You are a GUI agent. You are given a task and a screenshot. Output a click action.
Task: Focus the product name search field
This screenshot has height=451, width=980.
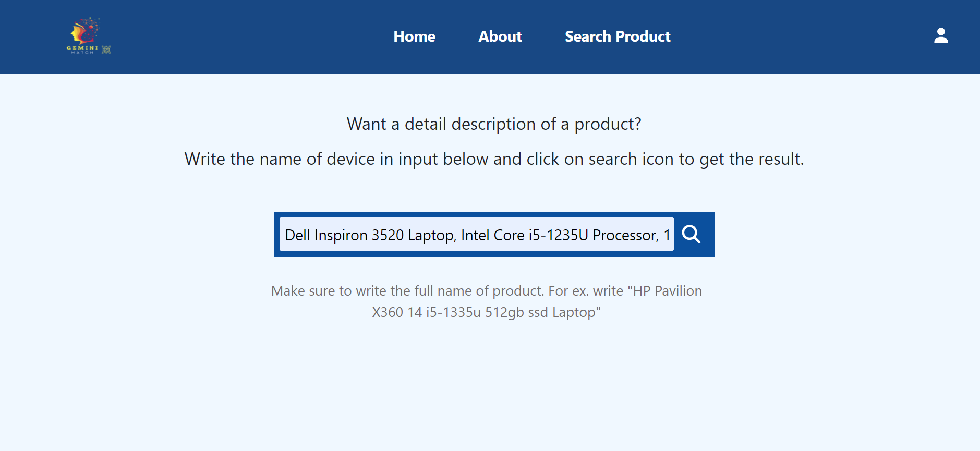click(477, 234)
